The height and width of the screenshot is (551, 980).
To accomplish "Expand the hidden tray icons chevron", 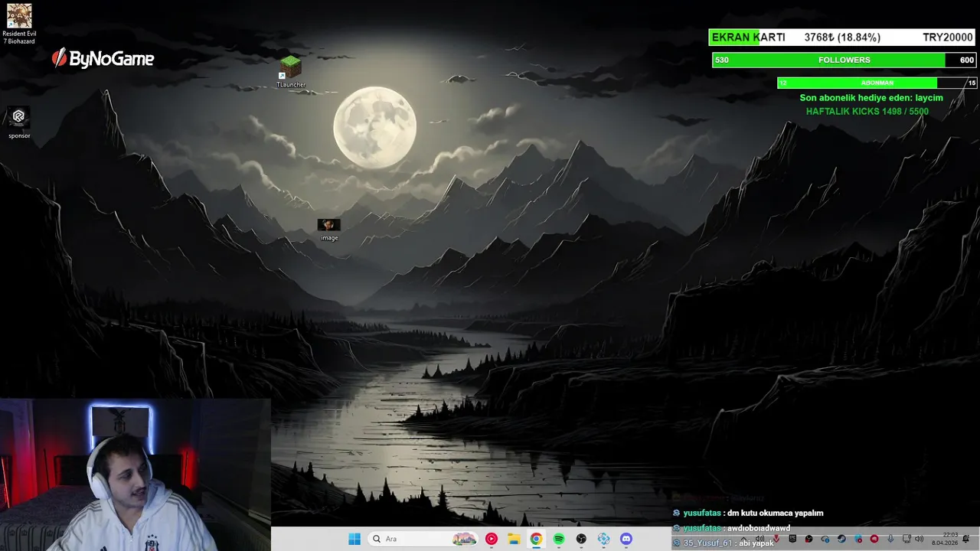I will tap(743, 539).
